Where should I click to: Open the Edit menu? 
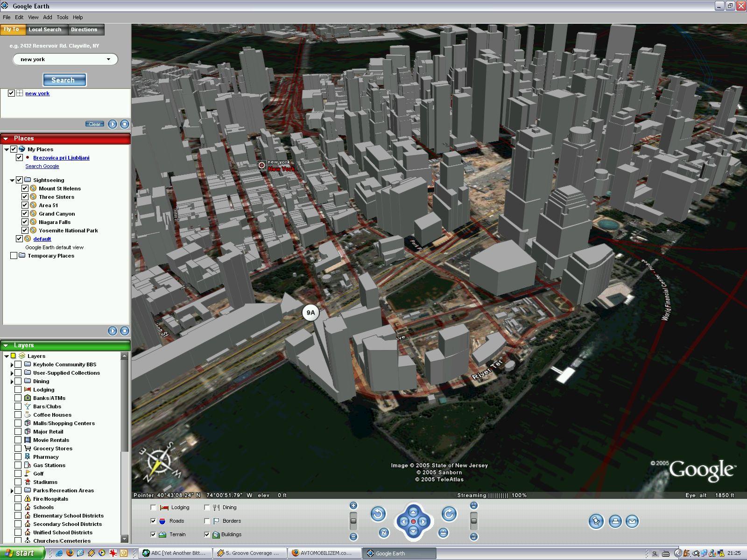pos(19,17)
